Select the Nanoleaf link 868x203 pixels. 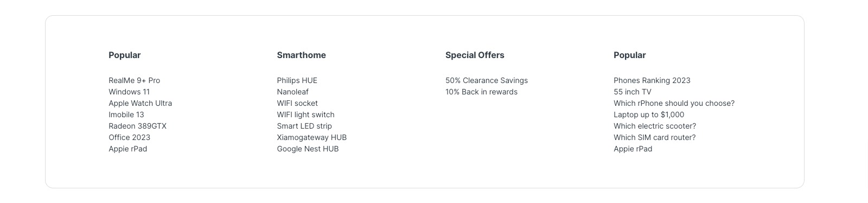click(292, 92)
